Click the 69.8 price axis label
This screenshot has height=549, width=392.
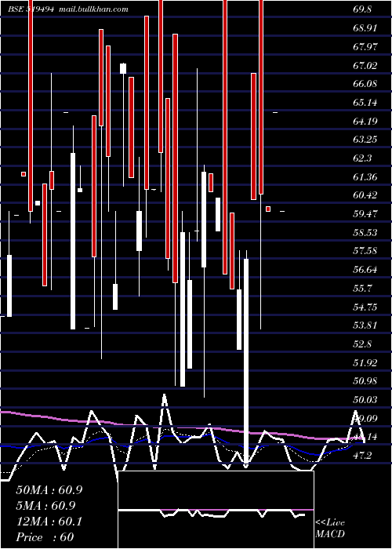pyautogui.click(x=362, y=9)
